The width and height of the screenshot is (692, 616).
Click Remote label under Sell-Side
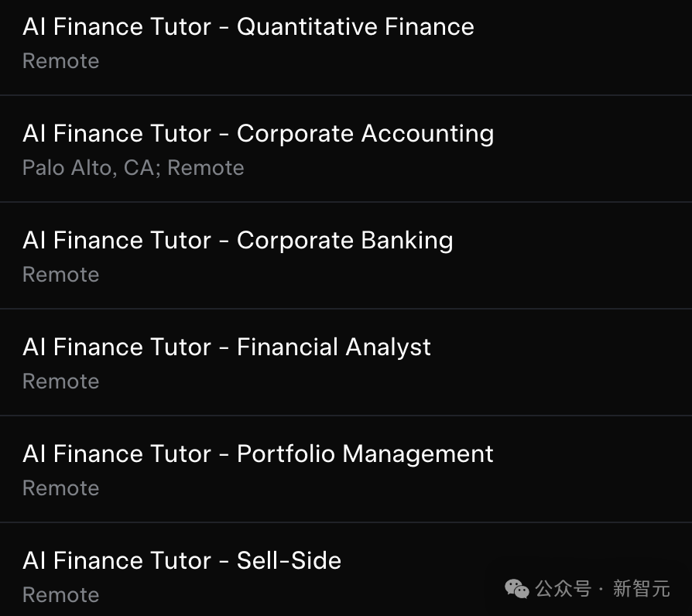pyautogui.click(x=60, y=595)
